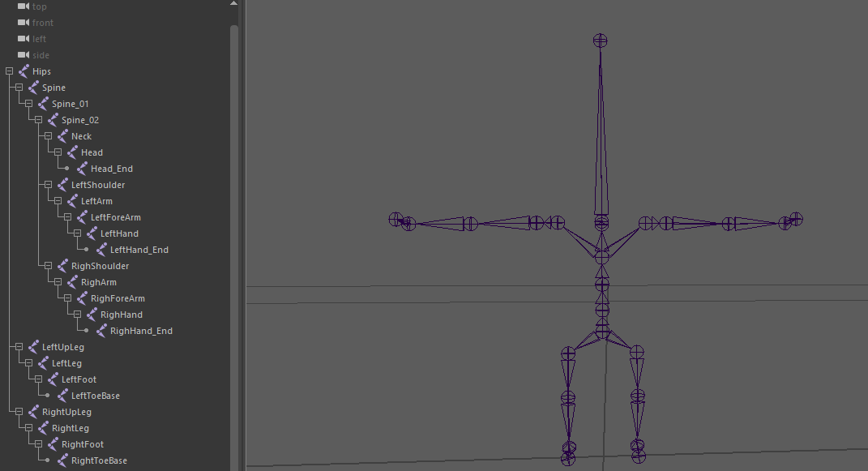The image size is (868, 471).
Task: Collapse the Head node
Action: [58, 152]
